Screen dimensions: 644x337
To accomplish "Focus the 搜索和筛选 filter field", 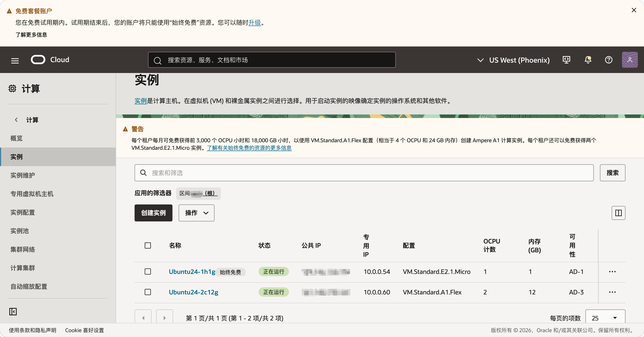I will pyautogui.click(x=364, y=173).
